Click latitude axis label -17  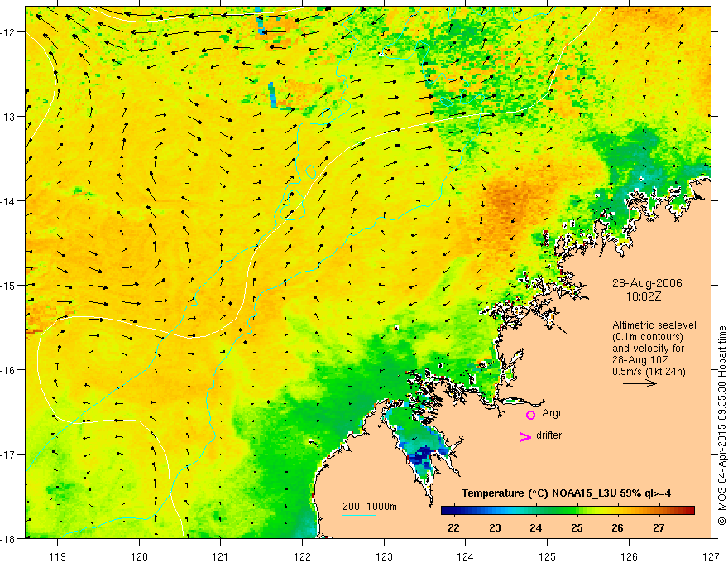coord(9,454)
